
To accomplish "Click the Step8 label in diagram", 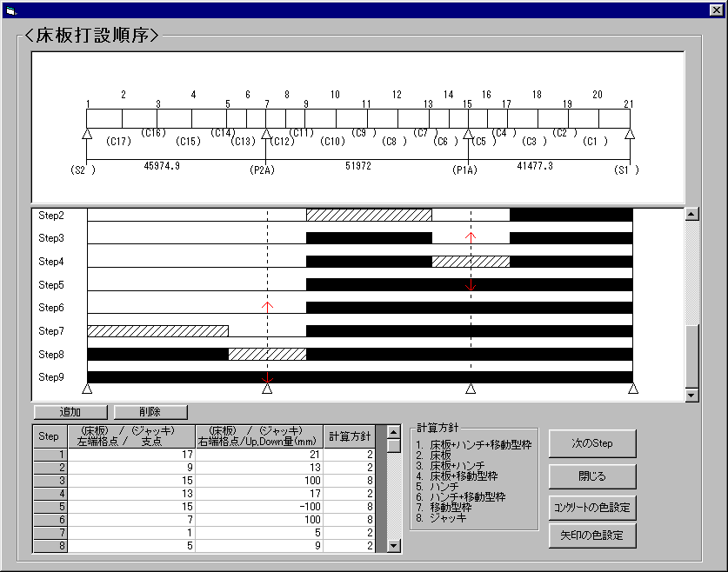I will pos(51,355).
